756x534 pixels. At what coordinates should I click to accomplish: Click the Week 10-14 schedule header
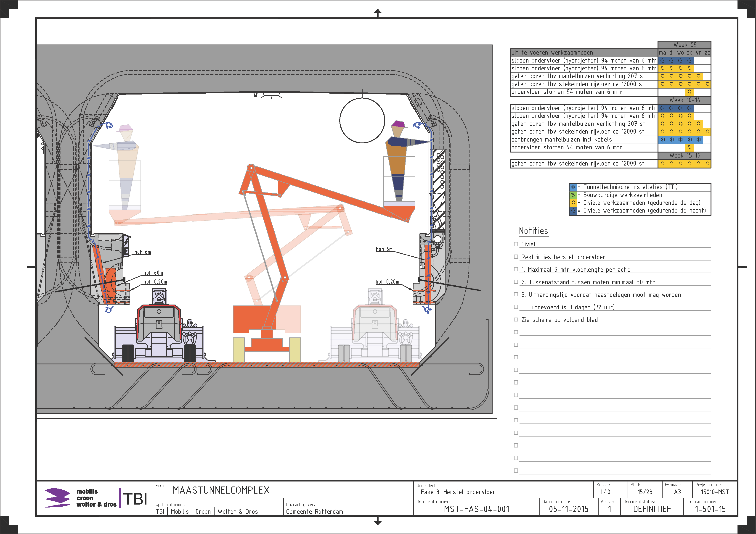(x=684, y=100)
